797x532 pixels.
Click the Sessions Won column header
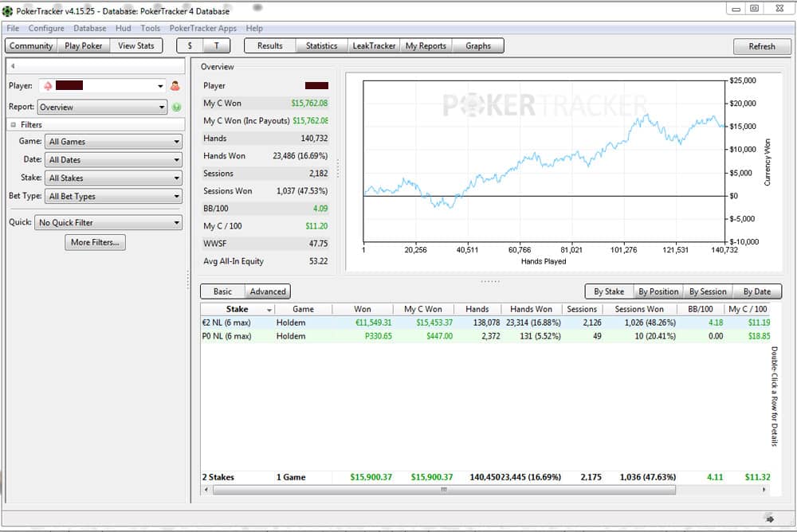coord(639,309)
